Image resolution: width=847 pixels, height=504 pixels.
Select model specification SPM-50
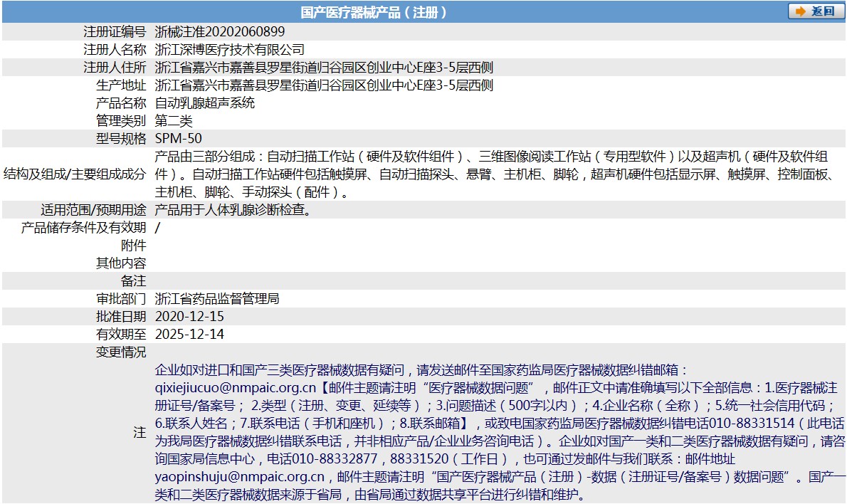click(x=178, y=139)
